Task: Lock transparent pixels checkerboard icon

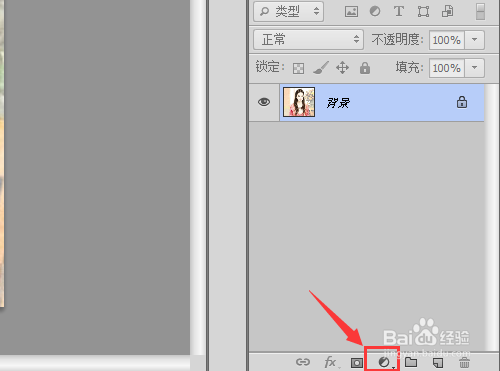Action: (x=298, y=68)
